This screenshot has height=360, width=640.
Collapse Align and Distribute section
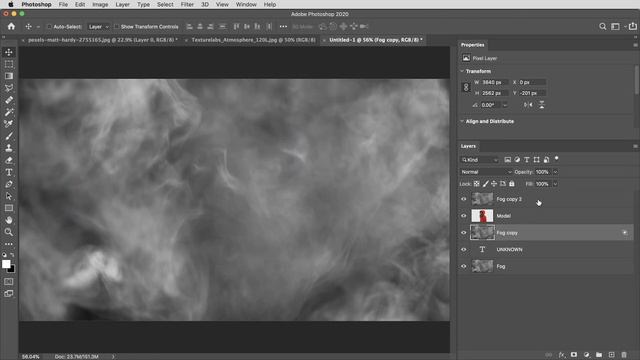click(x=462, y=121)
